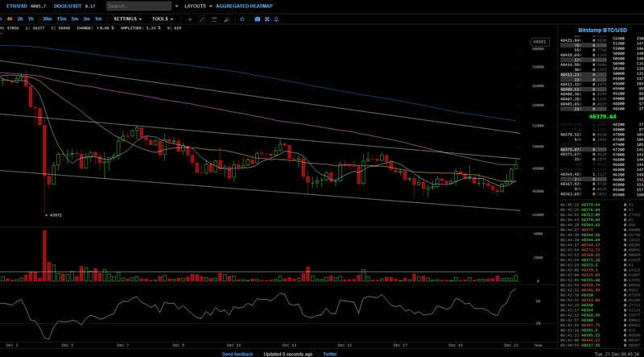
Task: Switch to the 15m timeframe
Action: pos(62,19)
